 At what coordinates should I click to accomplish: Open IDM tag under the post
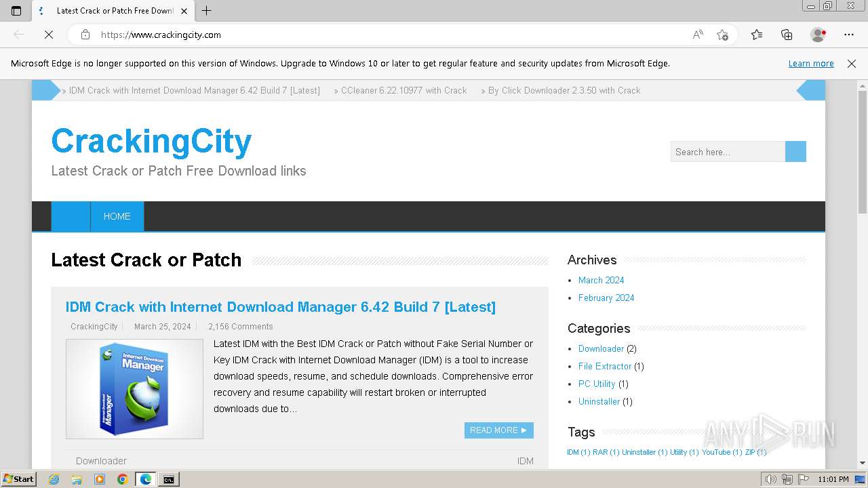pyautogui.click(x=526, y=461)
